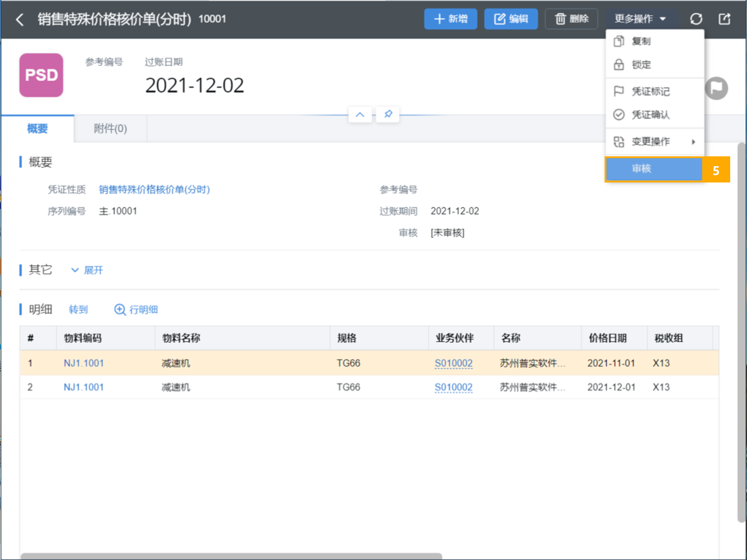The width and height of the screenshot is (747, 560).
Task: Select 锁定 lock from the menu
Action: 655,65
